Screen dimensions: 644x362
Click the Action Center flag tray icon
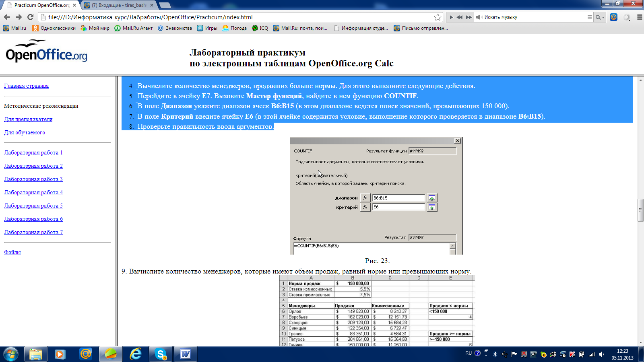tap(514, 354)
